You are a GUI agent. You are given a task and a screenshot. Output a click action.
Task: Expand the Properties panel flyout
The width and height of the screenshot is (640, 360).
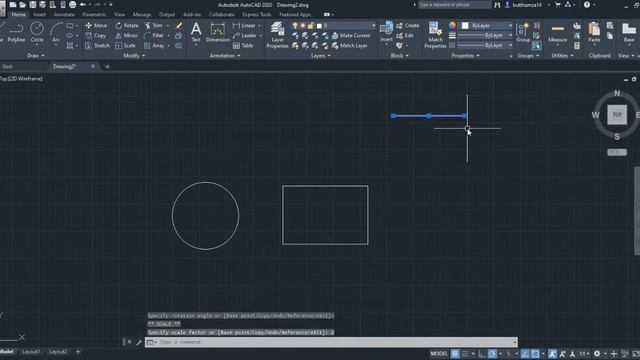click(465, 56)
